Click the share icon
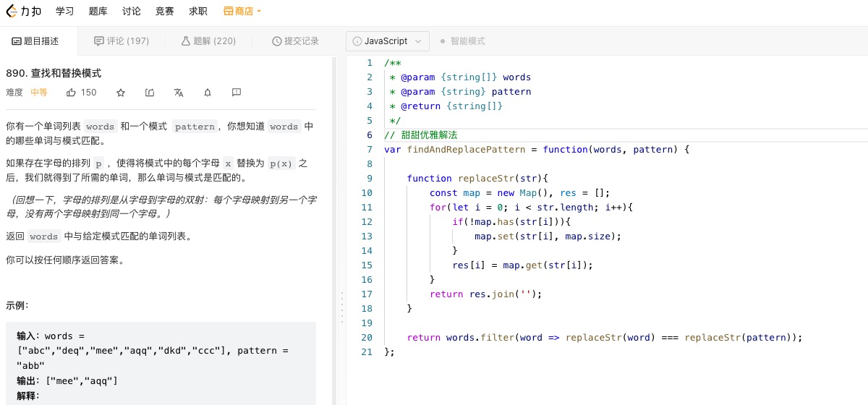 pyautogui.click(x=150, y=93)
